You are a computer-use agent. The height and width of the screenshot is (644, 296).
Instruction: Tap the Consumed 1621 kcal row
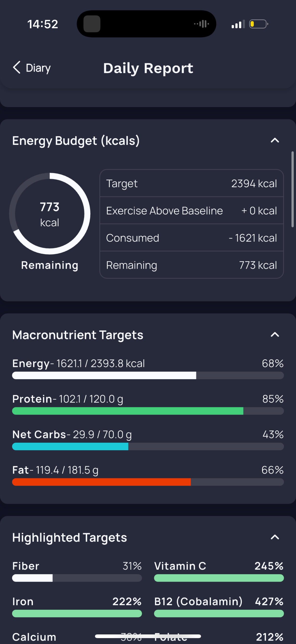(192, 238)
